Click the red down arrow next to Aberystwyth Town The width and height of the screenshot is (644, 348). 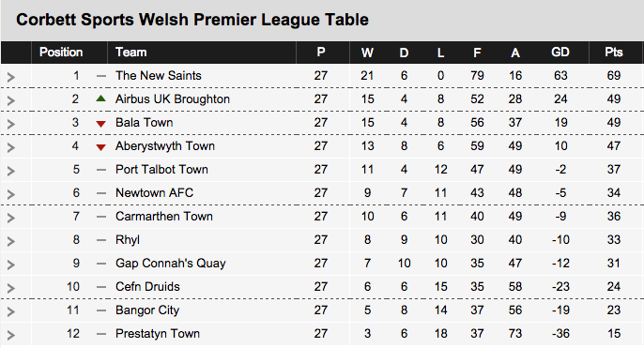(x=100, y=147)
